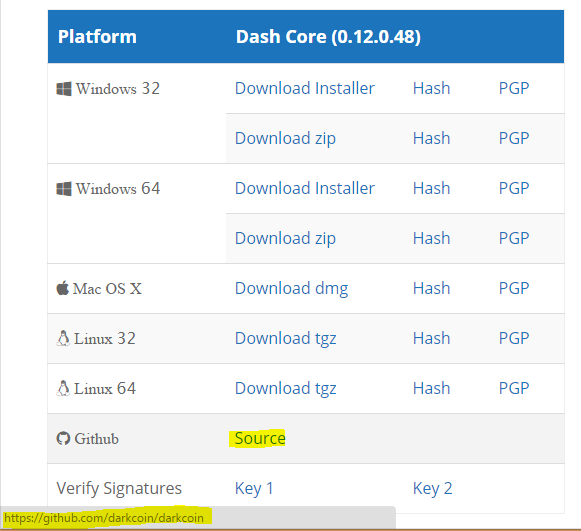
Task: Open Key 2 signature link
Action: [x=432, y=489]
